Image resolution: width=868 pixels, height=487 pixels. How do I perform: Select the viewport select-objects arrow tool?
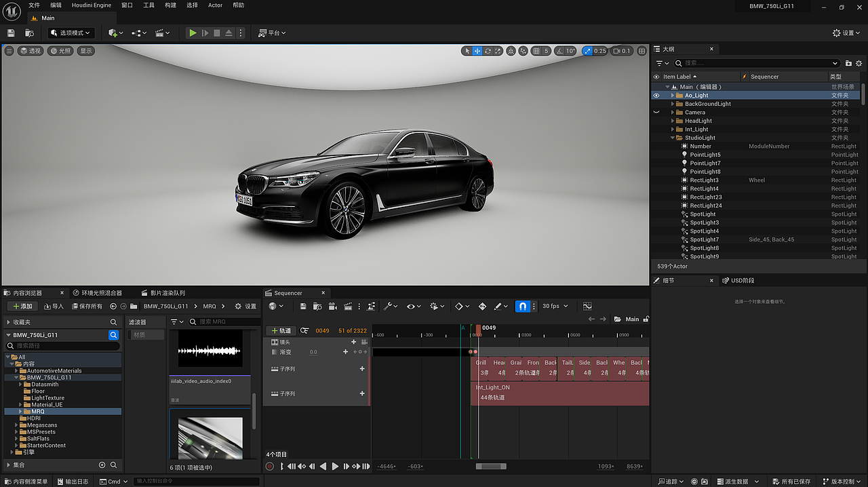[467, 51]
